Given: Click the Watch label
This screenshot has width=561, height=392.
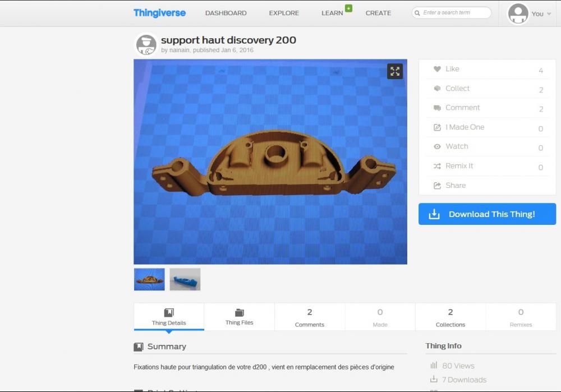Looking at the screenshot, I should pos(457,146).
